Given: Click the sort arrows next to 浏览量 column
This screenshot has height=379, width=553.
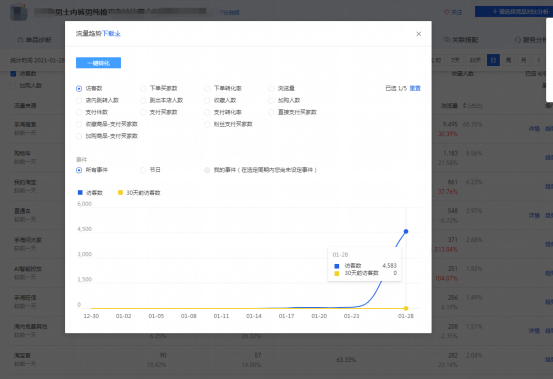Looking at the screenshot, I should click(464, 105).
